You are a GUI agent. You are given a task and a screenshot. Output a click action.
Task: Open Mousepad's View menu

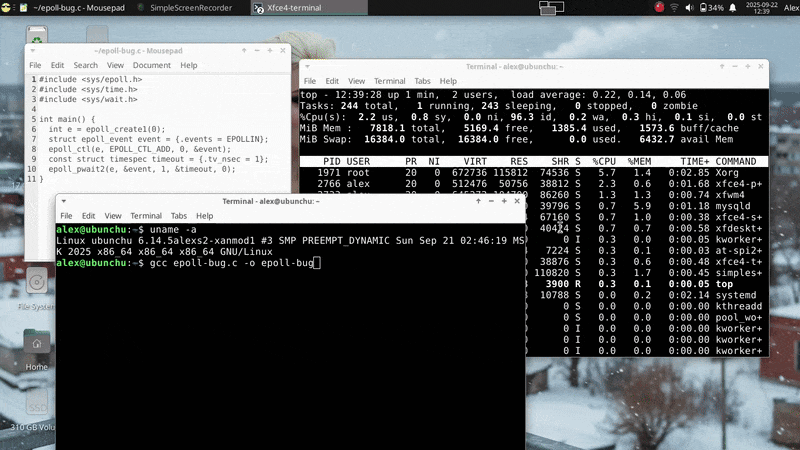point(115,65)
